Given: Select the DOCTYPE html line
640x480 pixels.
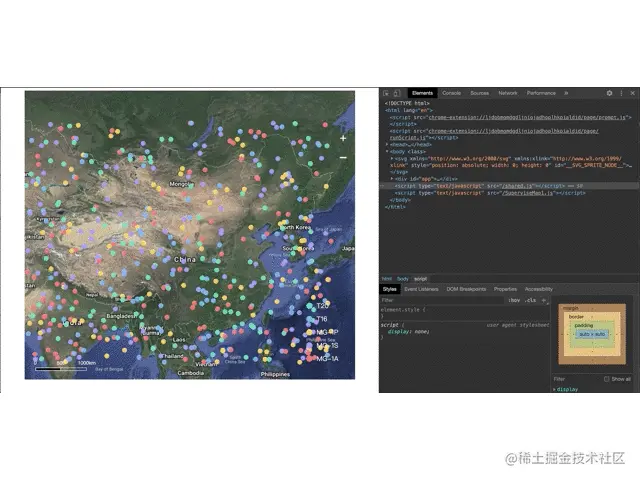Looking at the screenshot, I should [x=407, y=103].
